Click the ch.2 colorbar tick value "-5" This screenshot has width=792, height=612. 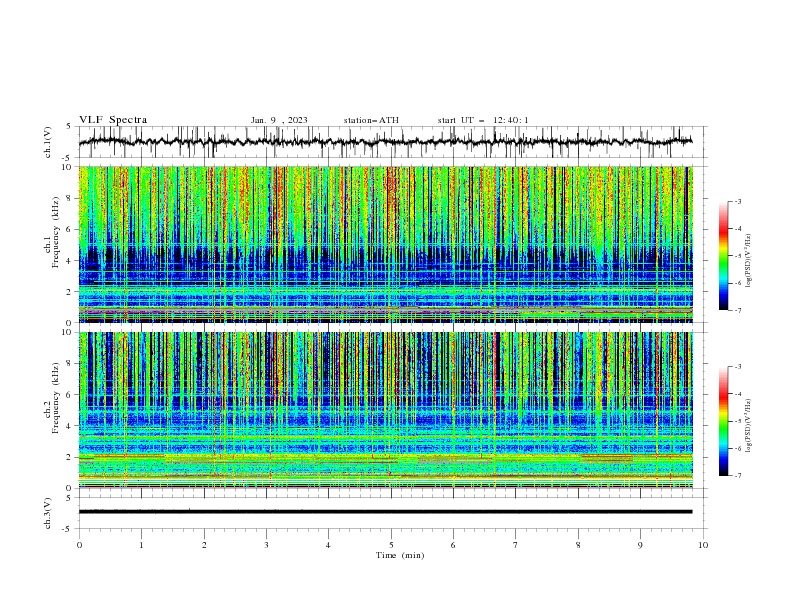pyautogui.click(x=737, y=421)
